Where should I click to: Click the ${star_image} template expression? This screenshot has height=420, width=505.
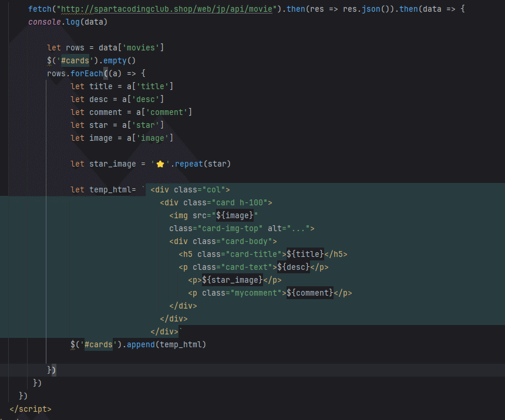233,280
